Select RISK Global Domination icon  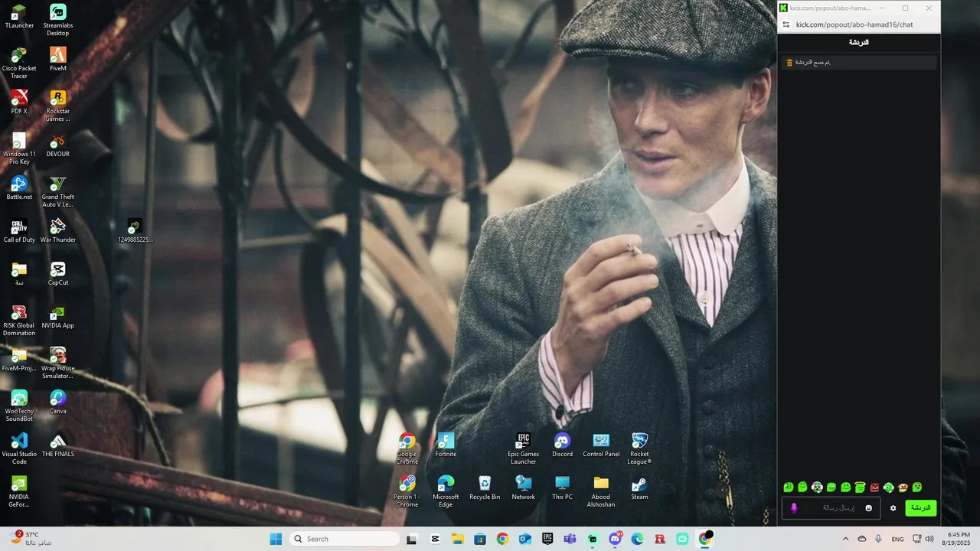(x=19, y=321)
